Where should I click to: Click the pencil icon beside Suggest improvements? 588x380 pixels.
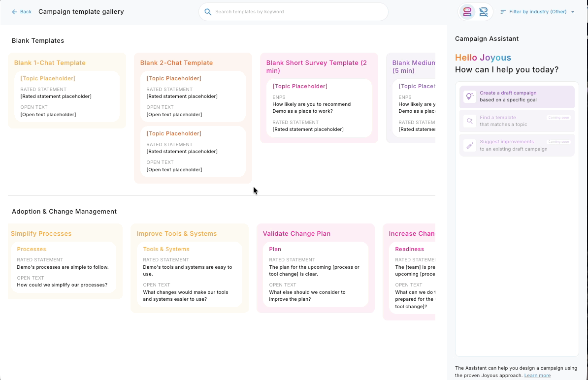[469, 145]
